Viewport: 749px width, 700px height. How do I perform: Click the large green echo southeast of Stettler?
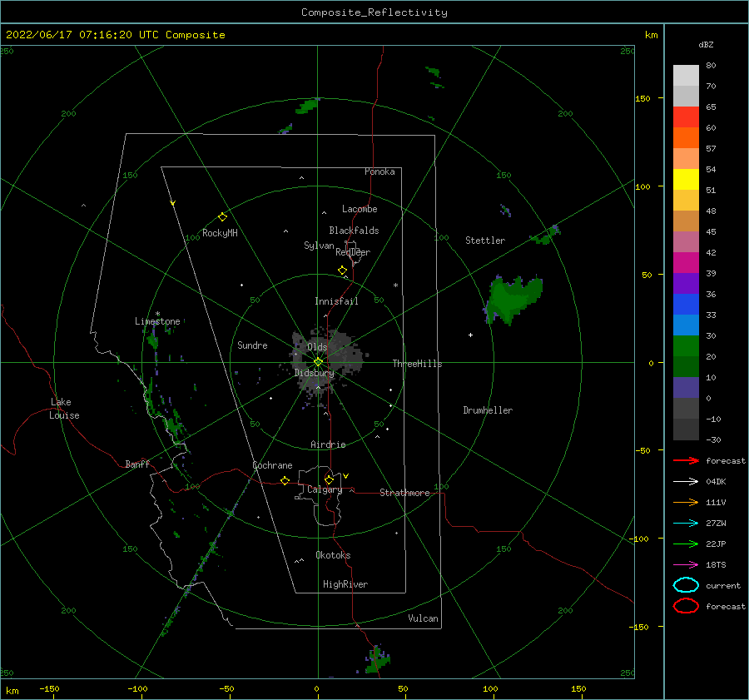click(513, 300)
